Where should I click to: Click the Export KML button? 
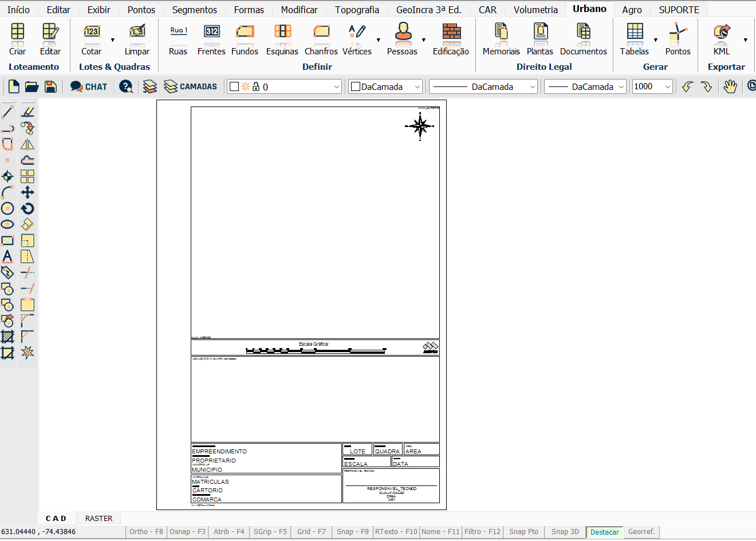(721, 38)
